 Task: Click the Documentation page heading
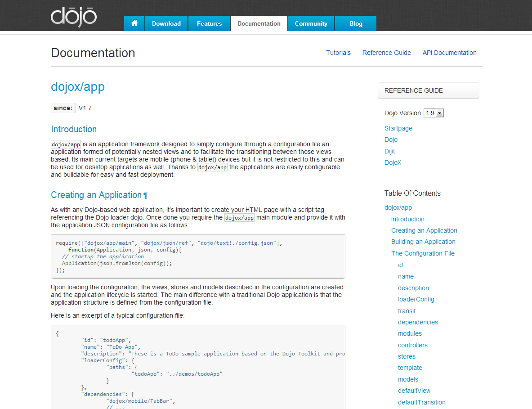click(93, 53)
